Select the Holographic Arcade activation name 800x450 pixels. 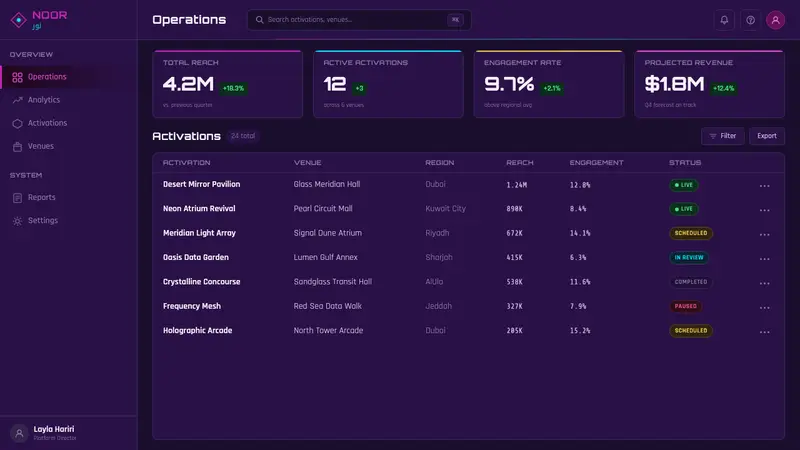tap(197, 331)
